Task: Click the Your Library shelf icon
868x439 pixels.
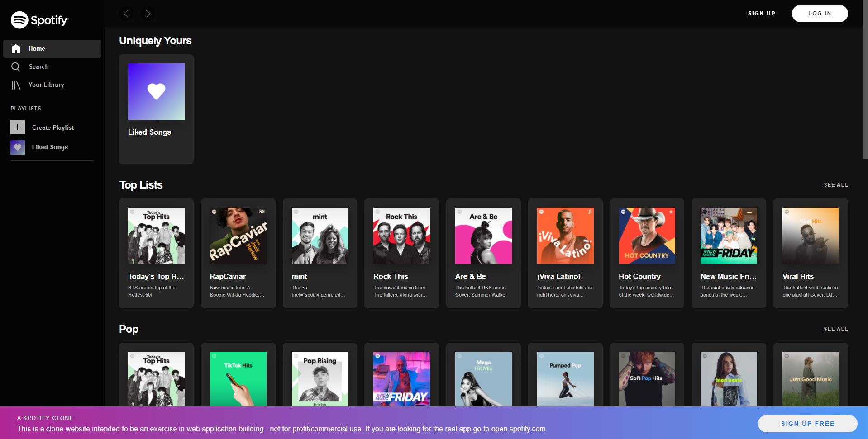Action: click(x=16, y=85)
